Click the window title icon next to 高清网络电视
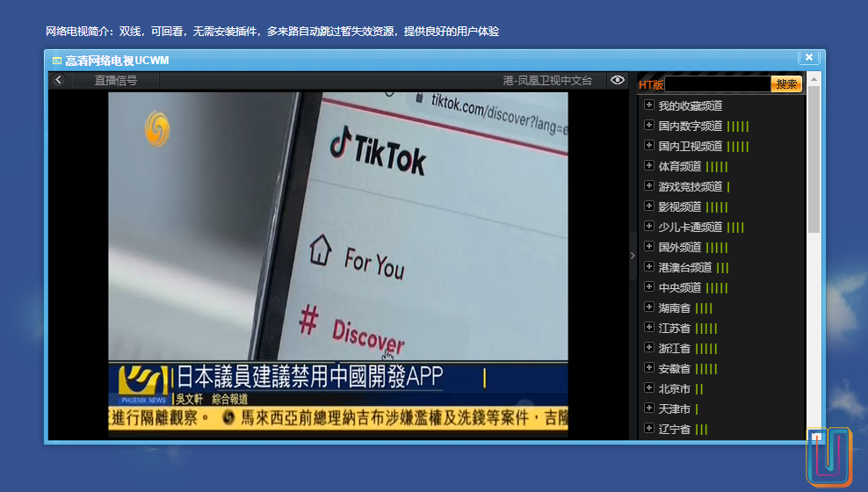 [x=56, y=61]
